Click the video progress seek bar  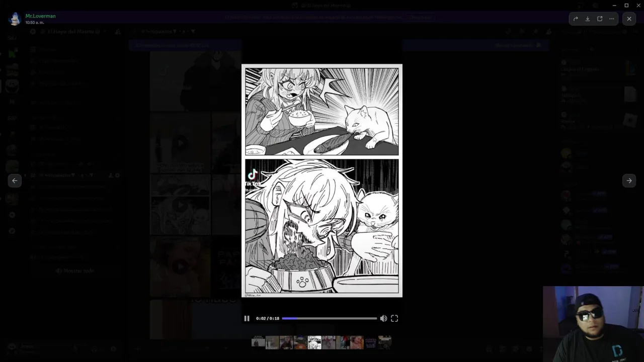pos(329,318)
